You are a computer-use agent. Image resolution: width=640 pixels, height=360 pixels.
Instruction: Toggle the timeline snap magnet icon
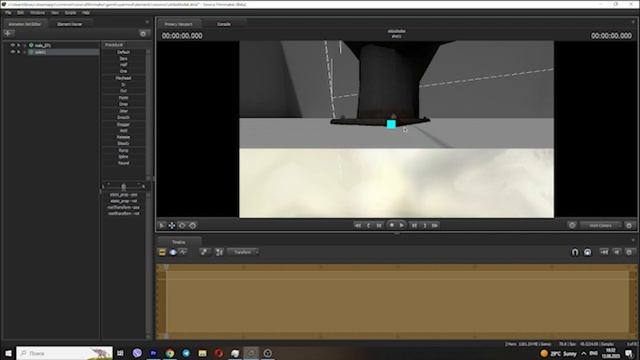[575, 252]
